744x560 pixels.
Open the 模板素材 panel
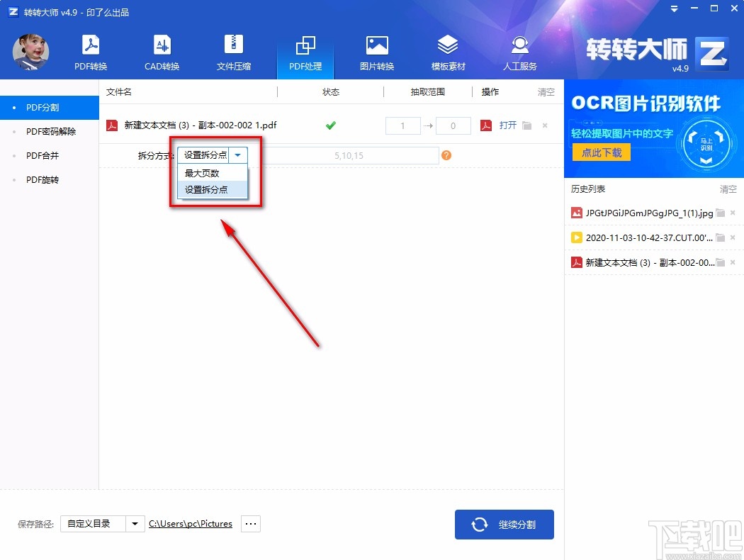point(448,52)
